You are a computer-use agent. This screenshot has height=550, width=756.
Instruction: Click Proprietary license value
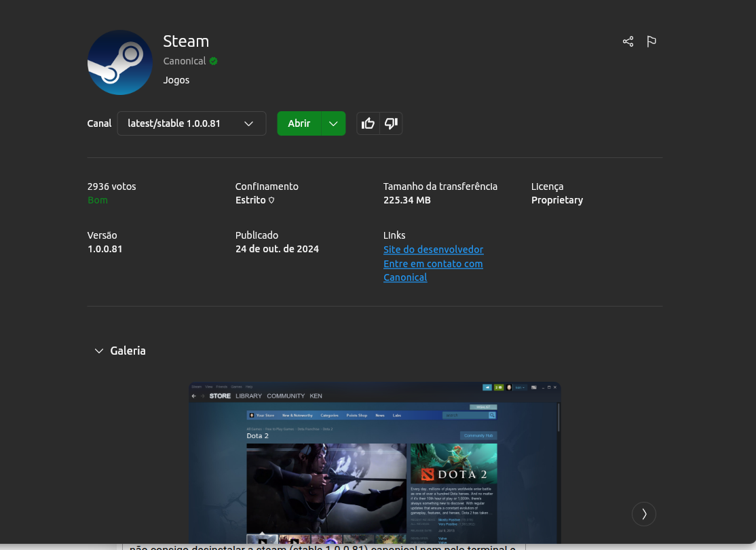click(x=557, y=200)
